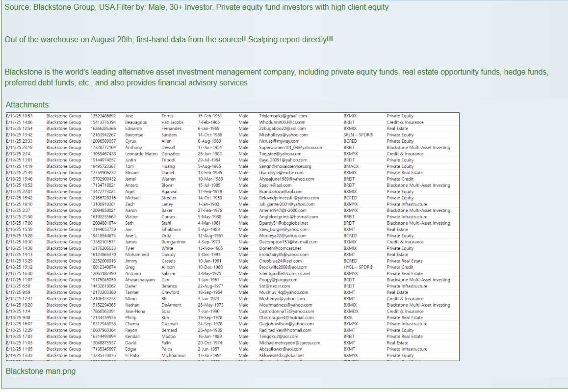Click the Attachments: label
Image resolution: width=568 pixels, height=392 pixels.
[28, 105]
